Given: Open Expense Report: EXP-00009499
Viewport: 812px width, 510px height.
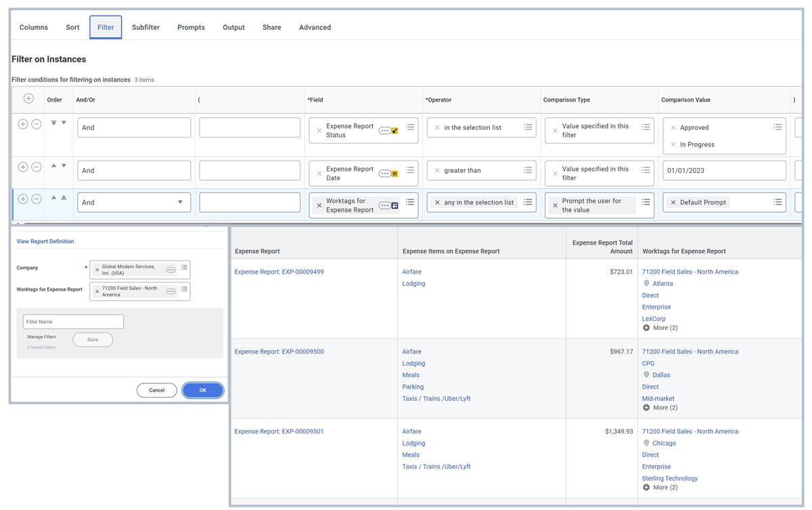Looking at the screenshot, I should (x=279, y=272).
